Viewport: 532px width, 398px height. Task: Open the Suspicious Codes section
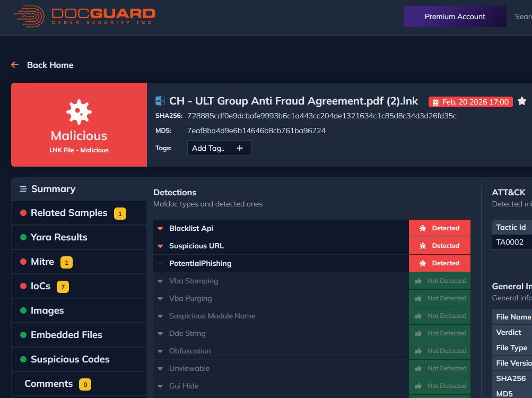79,359
